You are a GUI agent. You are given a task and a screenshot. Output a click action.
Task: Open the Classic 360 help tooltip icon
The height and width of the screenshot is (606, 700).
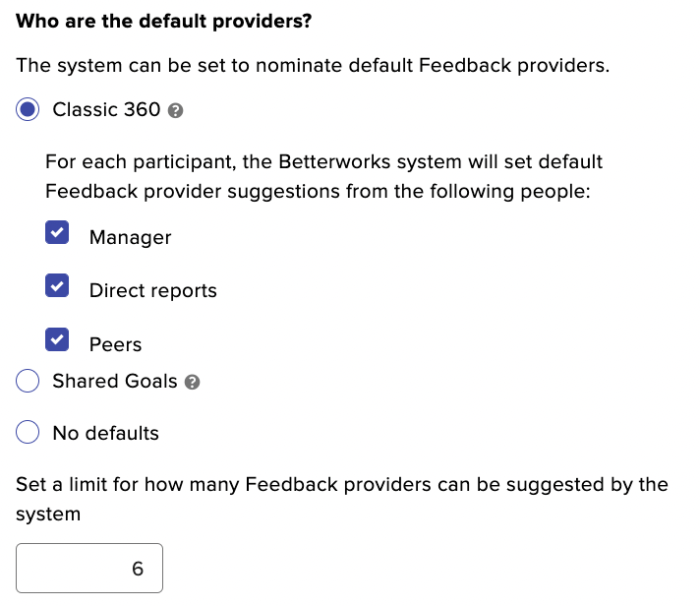coord(175,110)
